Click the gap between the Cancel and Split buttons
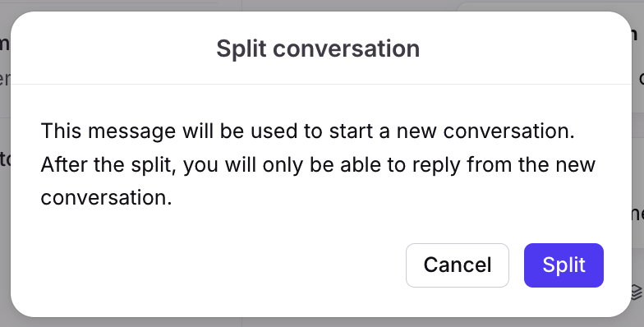This screenshot has height=327, width=644. click(517, 265)
